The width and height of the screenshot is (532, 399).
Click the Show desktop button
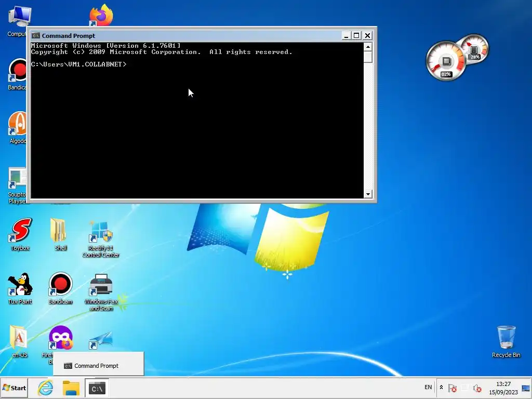526,388
